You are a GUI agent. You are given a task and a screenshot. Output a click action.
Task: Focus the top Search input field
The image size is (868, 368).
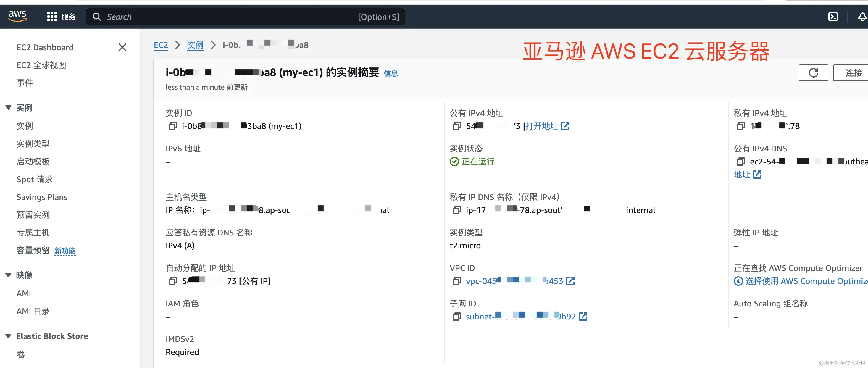pos(245,17)
